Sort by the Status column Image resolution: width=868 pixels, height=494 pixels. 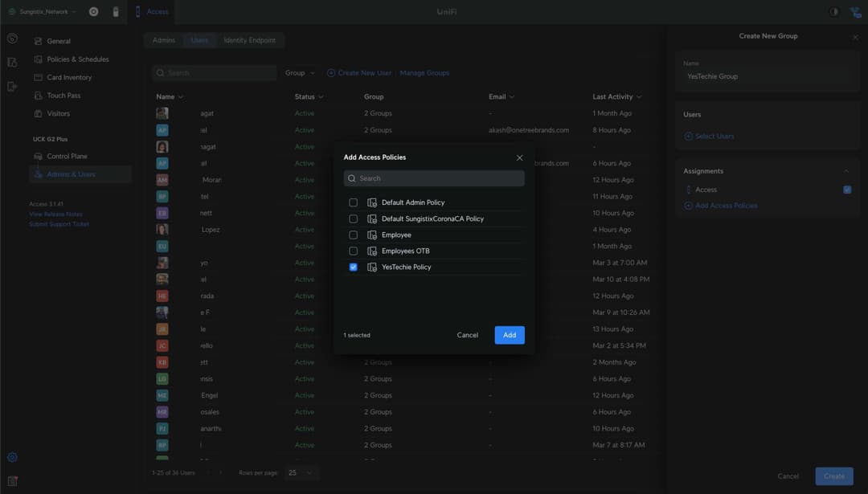(309, 97)
